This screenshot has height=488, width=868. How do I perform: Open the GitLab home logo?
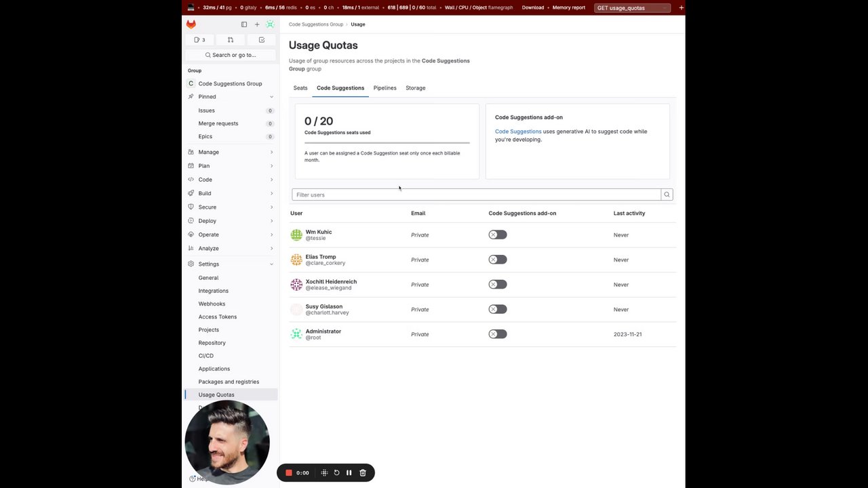191,24
